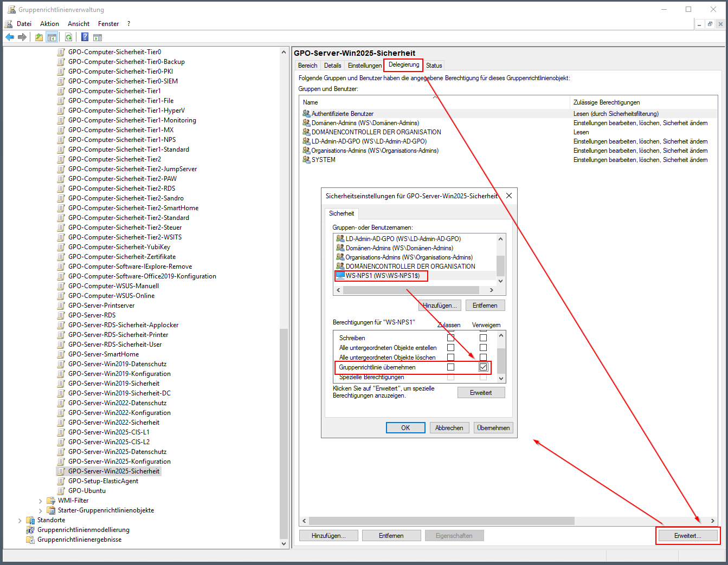The image size is (728, 565).
Task: Click horizontal scrollbar thumb under delegation list
Action: (442, 521)
